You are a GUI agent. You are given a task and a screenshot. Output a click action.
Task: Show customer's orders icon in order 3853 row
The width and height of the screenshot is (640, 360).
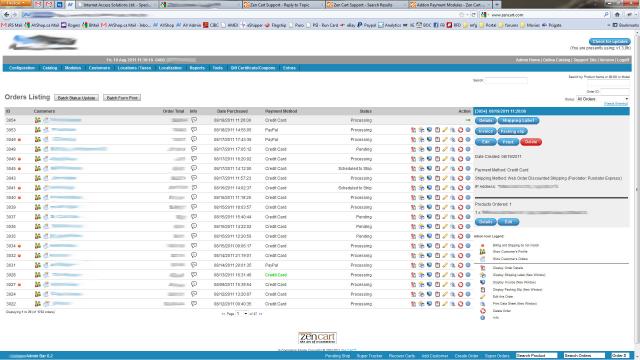click(x=46, y=130)
